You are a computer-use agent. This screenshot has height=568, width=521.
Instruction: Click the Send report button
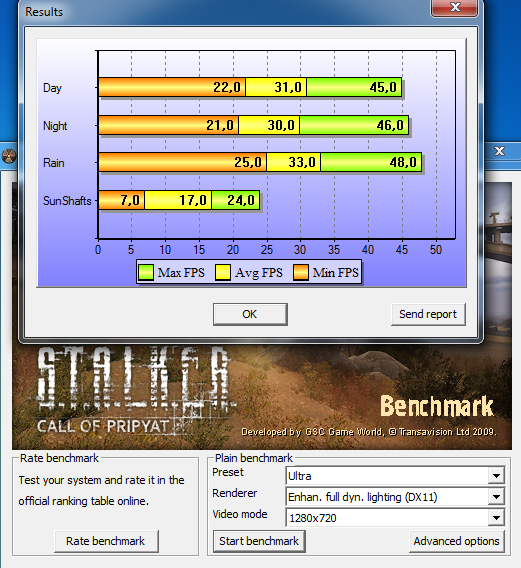[428, 314]
